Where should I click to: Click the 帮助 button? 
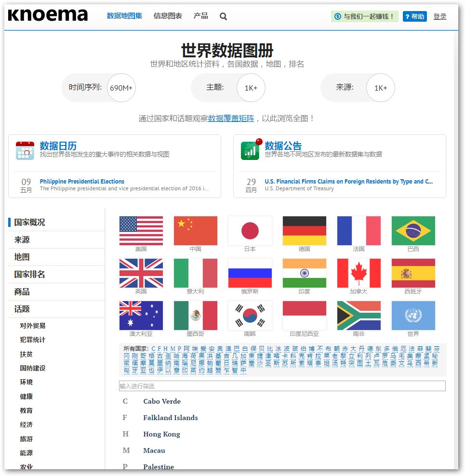click(x=414, y=16)
